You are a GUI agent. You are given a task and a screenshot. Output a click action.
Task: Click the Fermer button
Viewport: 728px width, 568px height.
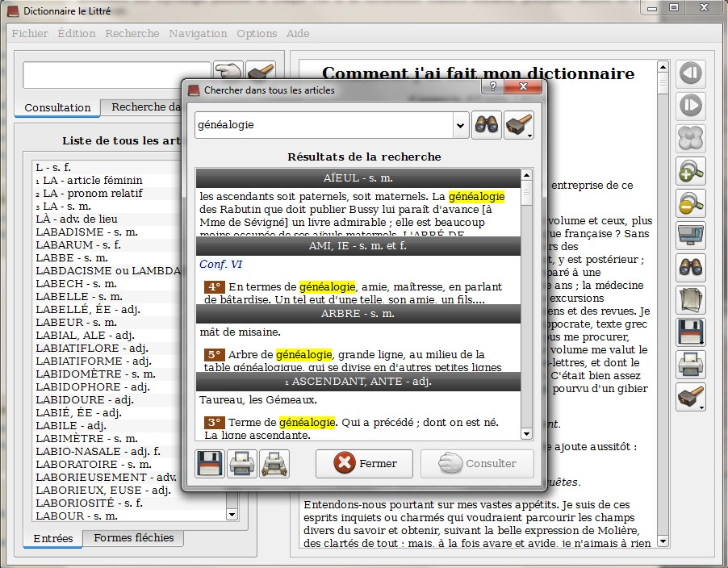[365, 464]
